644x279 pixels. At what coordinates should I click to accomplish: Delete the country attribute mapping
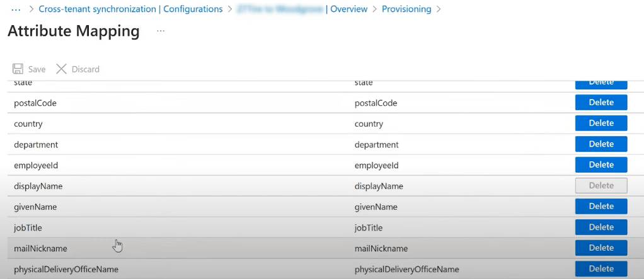point(601,123)
